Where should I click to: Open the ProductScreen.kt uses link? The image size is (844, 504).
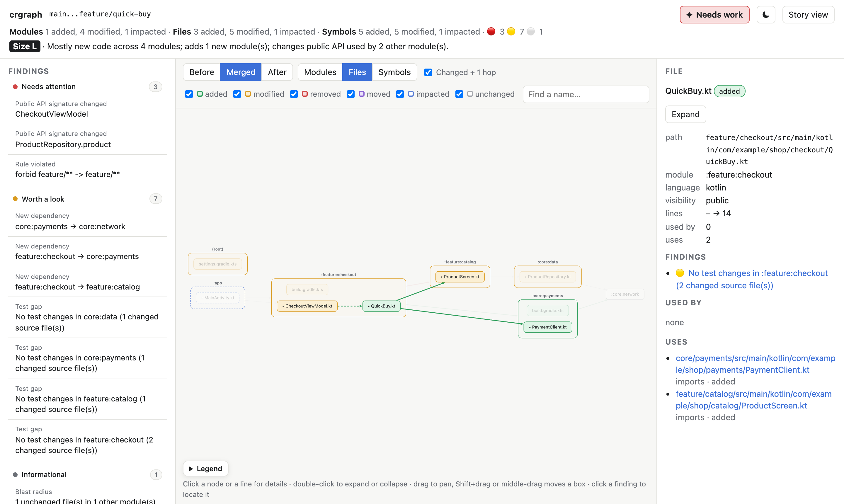pyautogui.click(x=753, y=400)
